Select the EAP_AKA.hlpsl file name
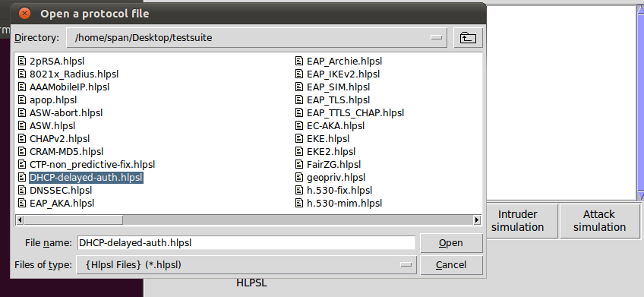The image size is (644, 297). tap(62, 204)
